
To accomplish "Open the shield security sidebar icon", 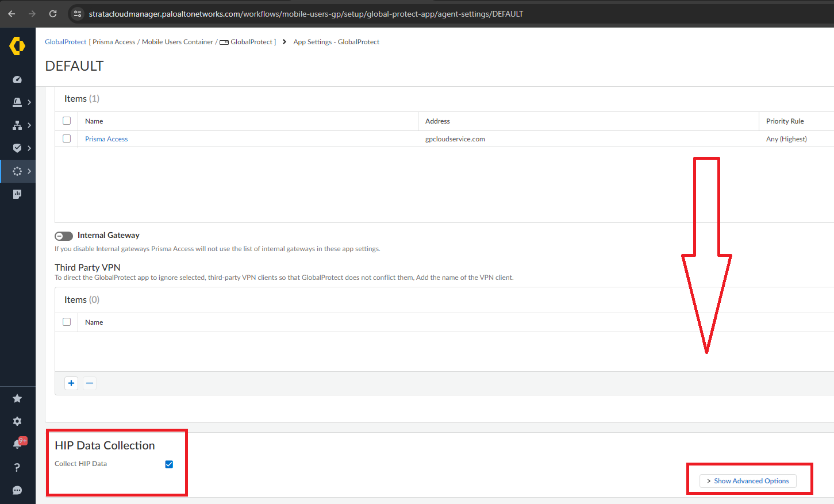I will click(17, 148).
